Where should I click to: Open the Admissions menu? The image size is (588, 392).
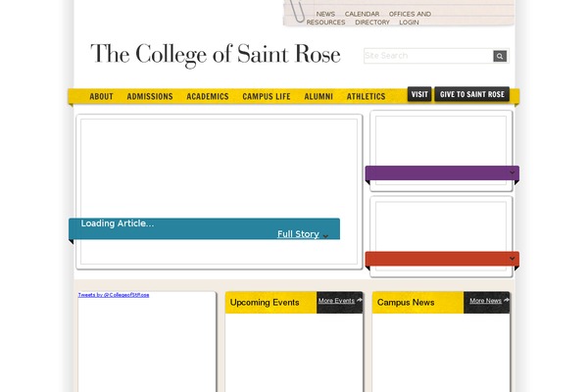pyautogui.click(x=150, y=96)
